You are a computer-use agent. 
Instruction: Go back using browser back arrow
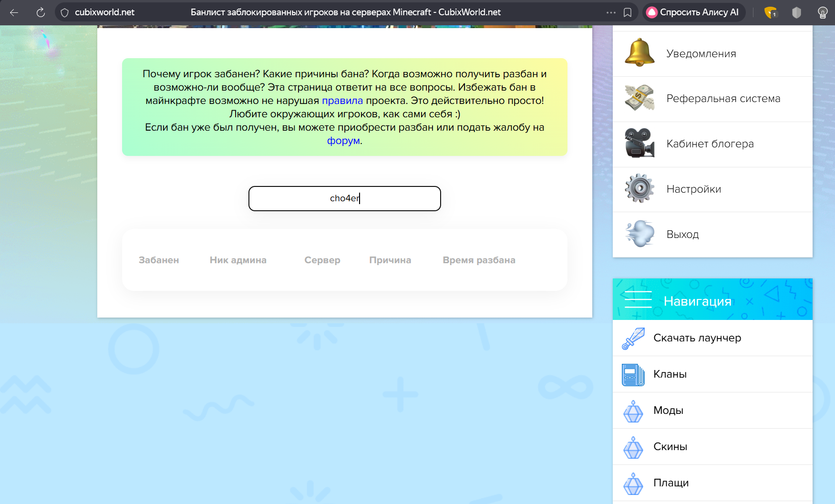pyautogui.click(x=14, y=12)
